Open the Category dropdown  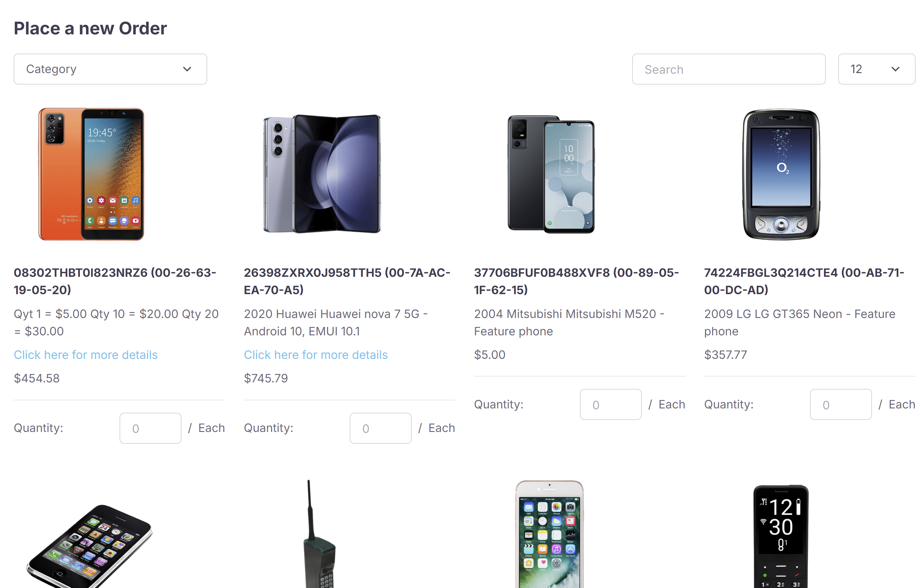110,69
